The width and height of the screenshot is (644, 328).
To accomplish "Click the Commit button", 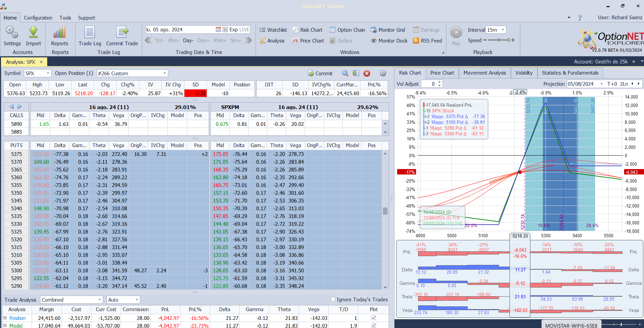I will (320, 73).
